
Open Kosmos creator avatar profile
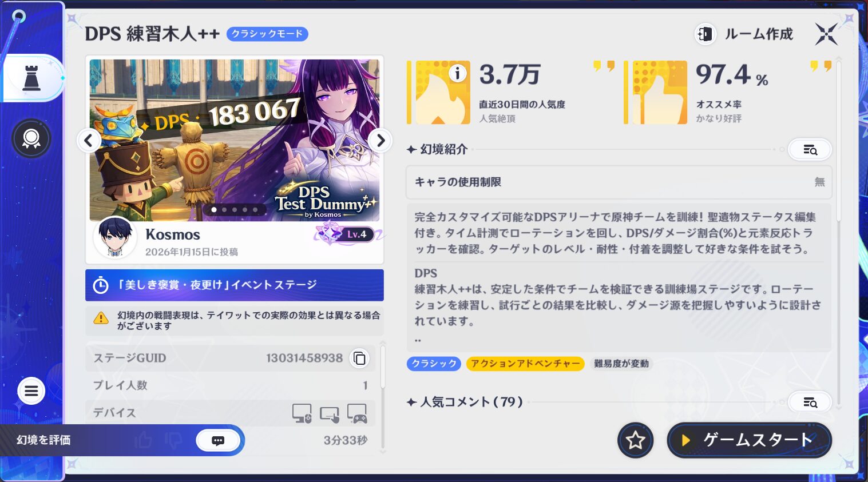click(115, 237)
